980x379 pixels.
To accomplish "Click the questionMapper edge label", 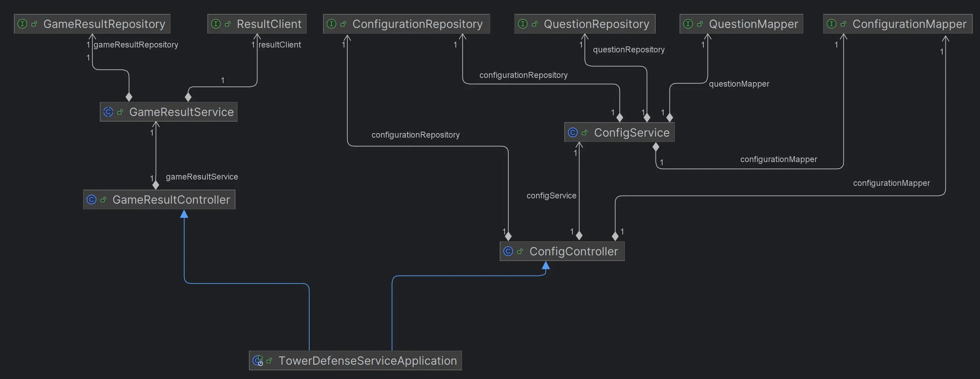I will tap(739, 84).
